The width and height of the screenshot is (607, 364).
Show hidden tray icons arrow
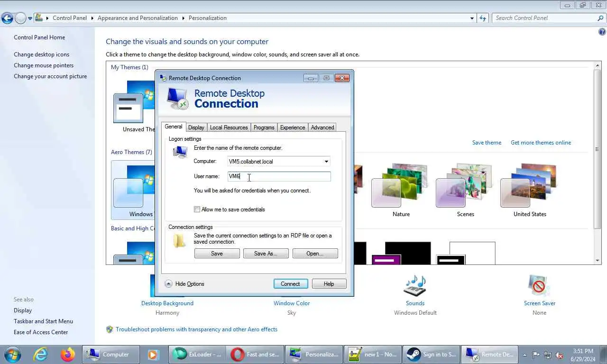pyautogui.click(x=524, y=355)
